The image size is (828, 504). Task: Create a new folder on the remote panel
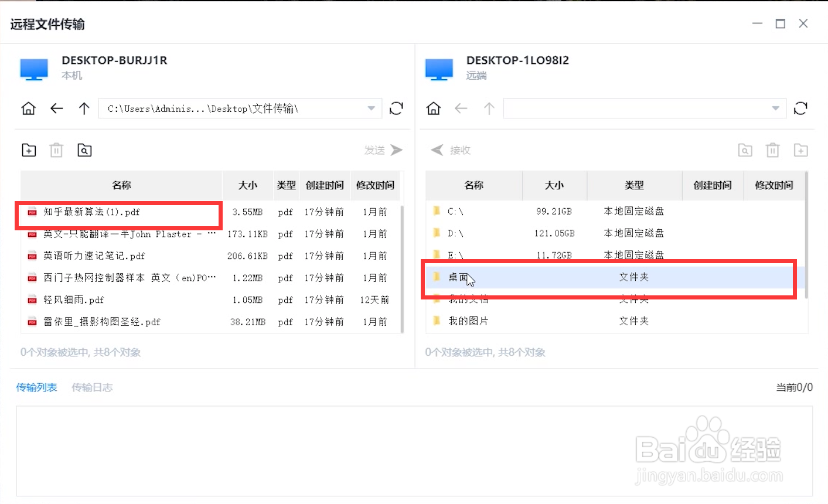(x=800, y=150)
